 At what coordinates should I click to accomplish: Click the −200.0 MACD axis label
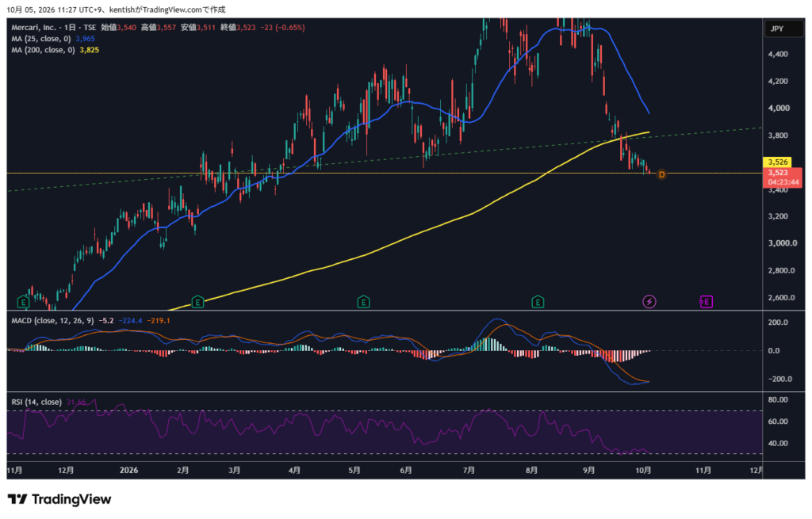[x=779, y=379]
